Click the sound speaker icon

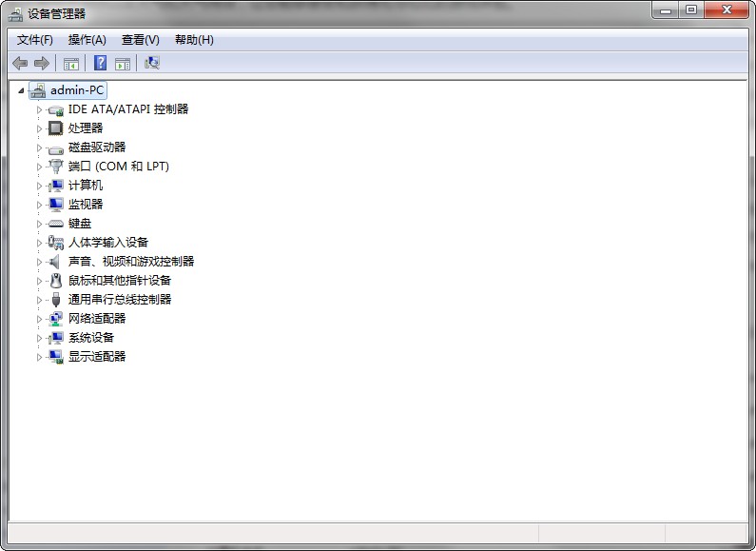click(x=55, y=262)
